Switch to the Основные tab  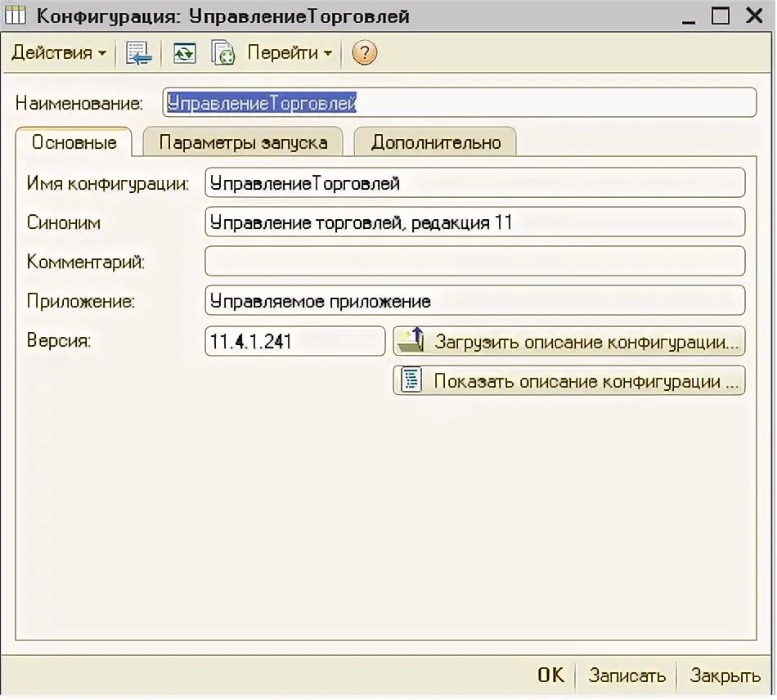tap(74, 142)
